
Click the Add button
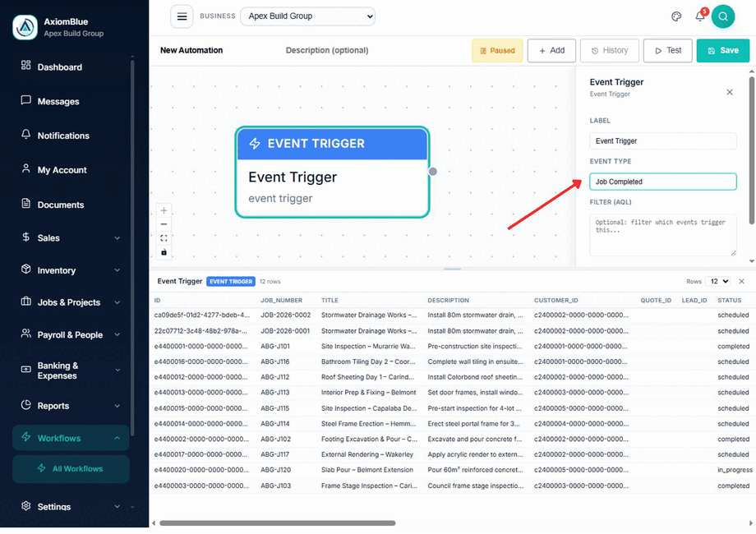pos(551,51)
